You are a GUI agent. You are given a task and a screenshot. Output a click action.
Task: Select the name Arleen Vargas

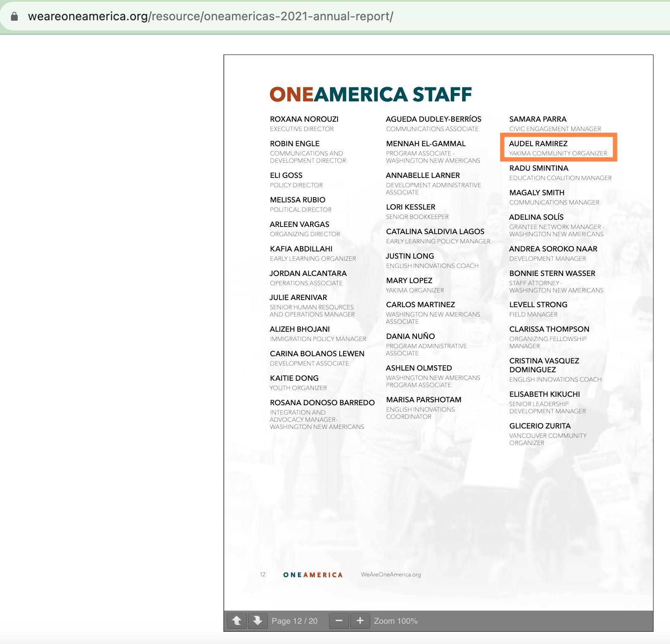click(x=300, y=224)
